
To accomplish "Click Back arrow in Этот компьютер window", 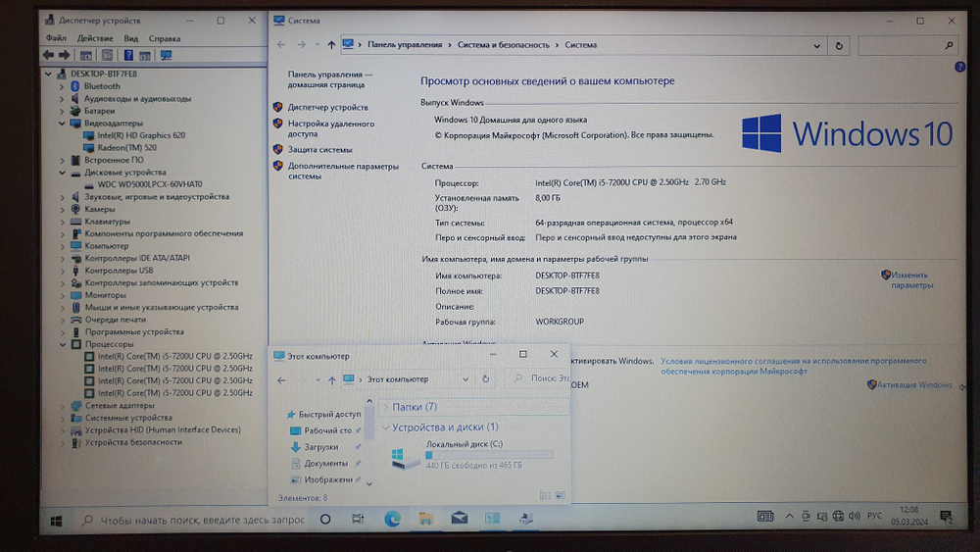I will (x=281, y=379).
